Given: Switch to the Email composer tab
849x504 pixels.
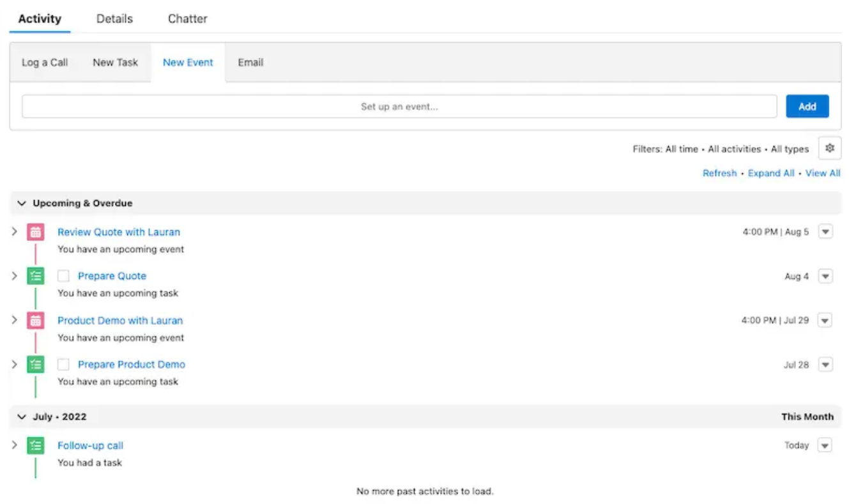Looking at the screenshot, I should click(250, 62).
